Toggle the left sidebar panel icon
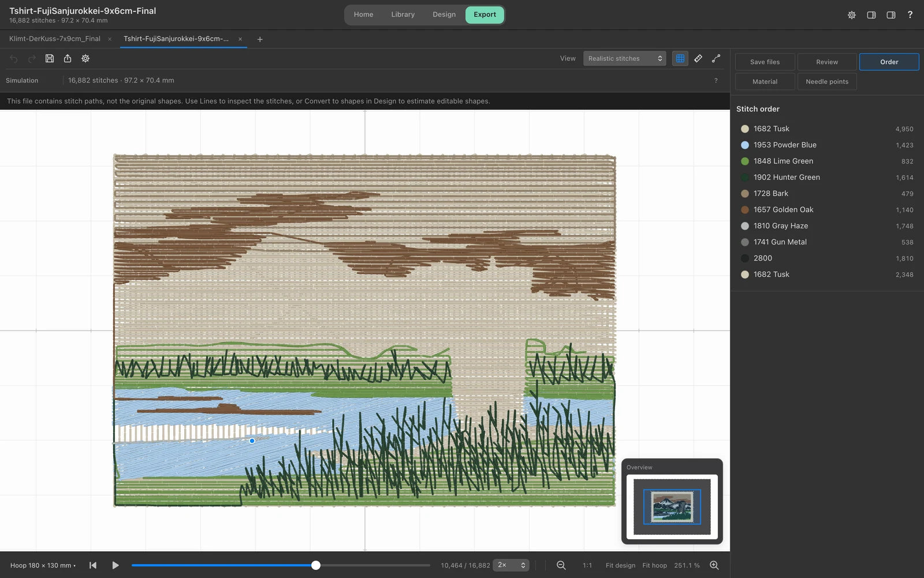924x578 pixels. [x=871, y=15]
